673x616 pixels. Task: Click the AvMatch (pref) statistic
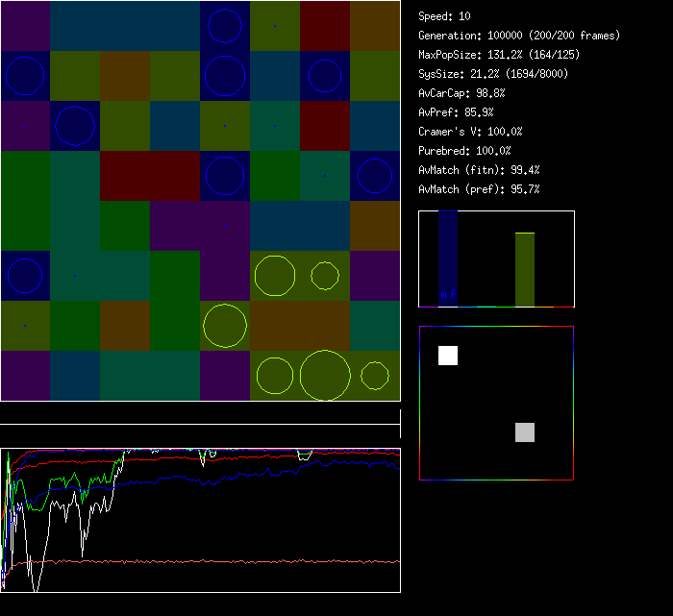480,189
